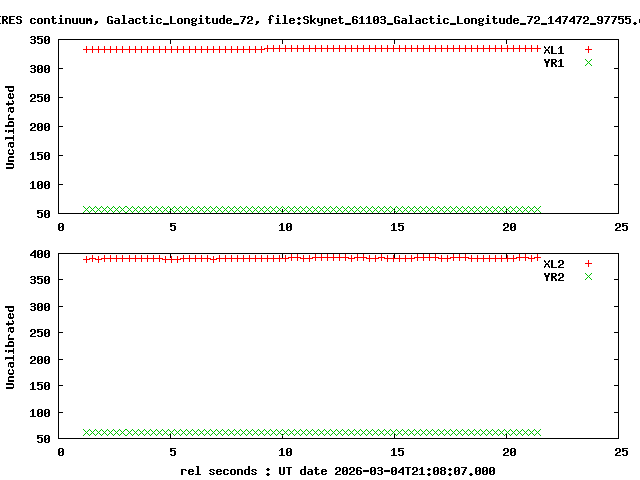Click the x-axis tick 10 under top plot

click(285, 227)
